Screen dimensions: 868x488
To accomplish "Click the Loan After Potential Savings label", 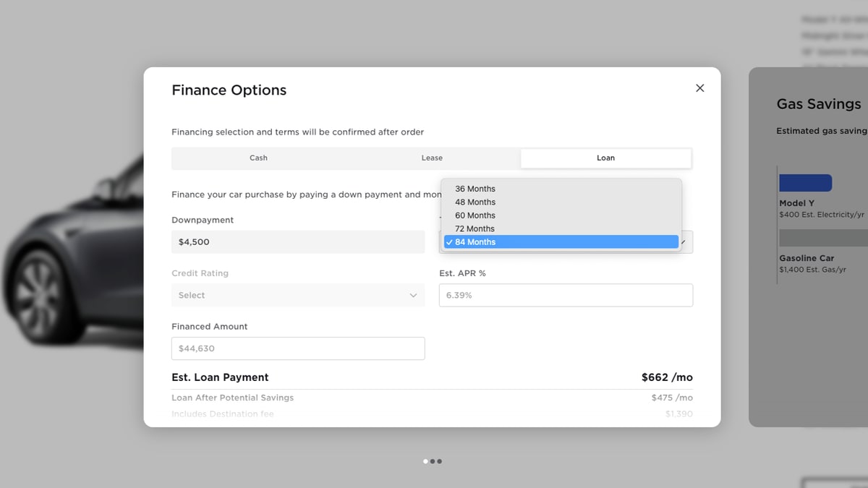I will (x=233, y=398).
